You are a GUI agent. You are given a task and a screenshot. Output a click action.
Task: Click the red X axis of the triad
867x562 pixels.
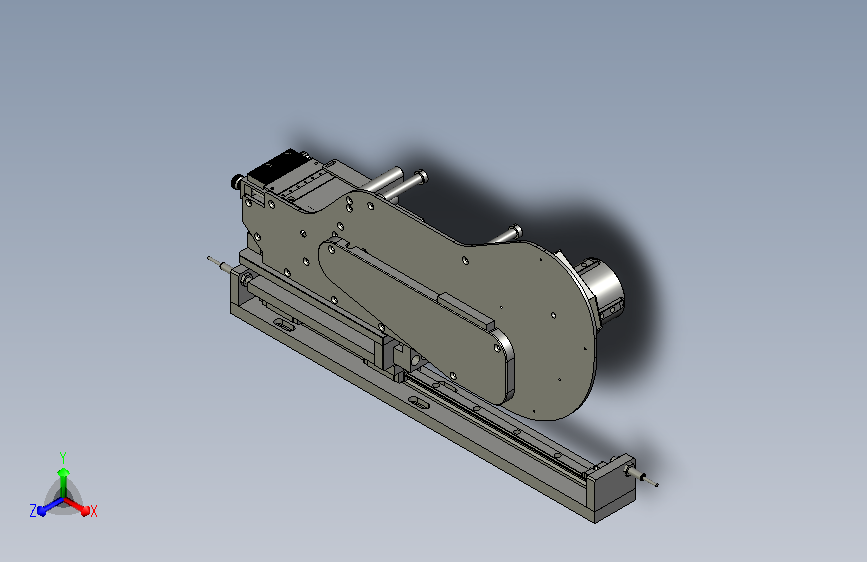coord(80,508)
